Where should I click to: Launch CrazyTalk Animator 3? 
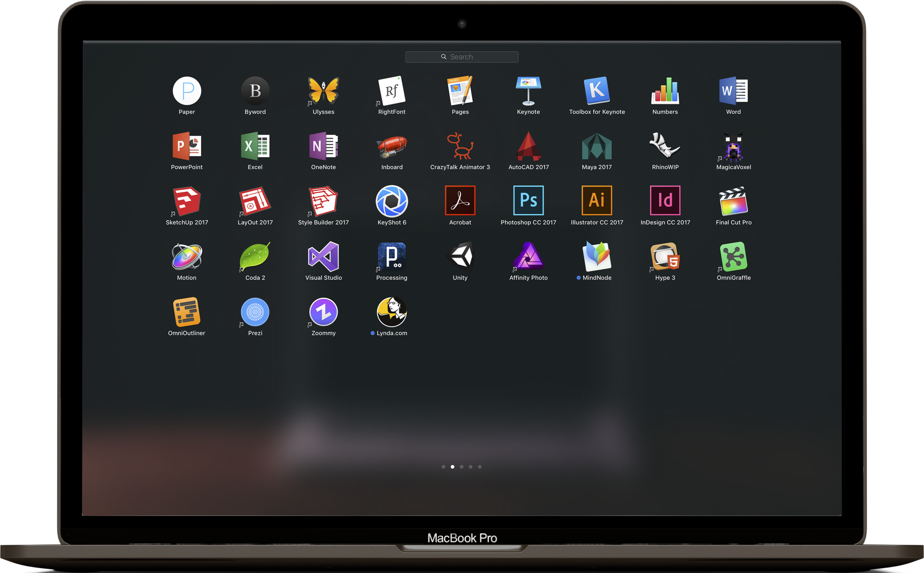tap(460, 146)
